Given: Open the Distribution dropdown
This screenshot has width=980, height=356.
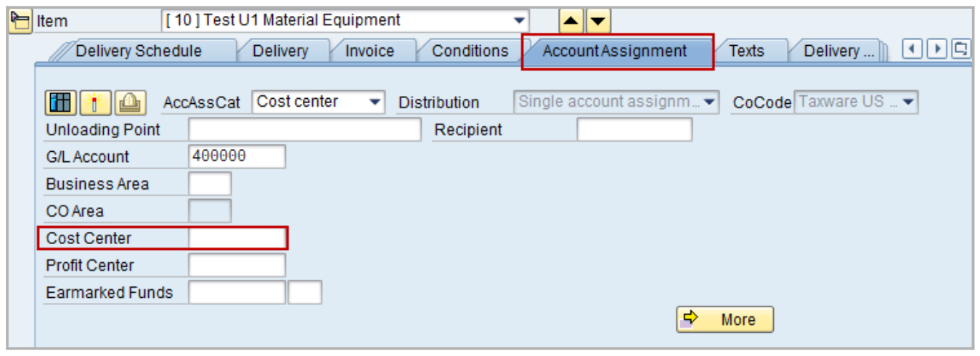Looking at the screenshot, I should tap(709, 102).
